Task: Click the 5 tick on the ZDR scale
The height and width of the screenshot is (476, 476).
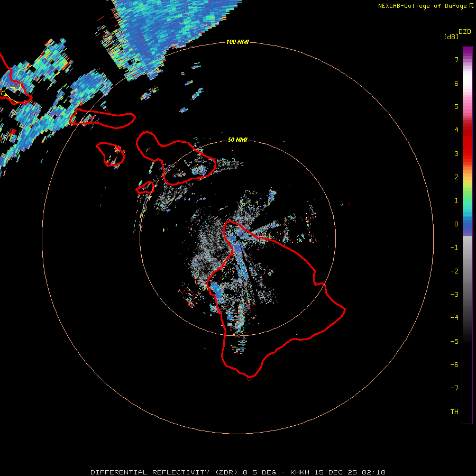Action: coord(456,106)
